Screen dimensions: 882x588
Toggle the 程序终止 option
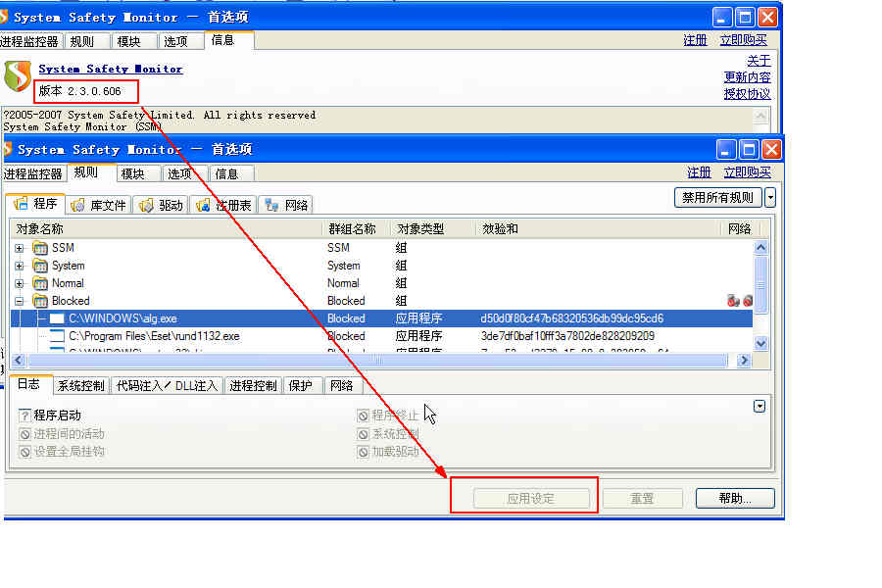(363, 416)
